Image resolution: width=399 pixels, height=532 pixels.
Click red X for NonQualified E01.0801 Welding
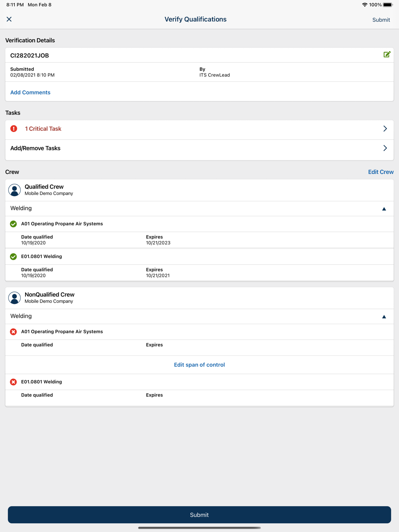(x=14, y=382)
